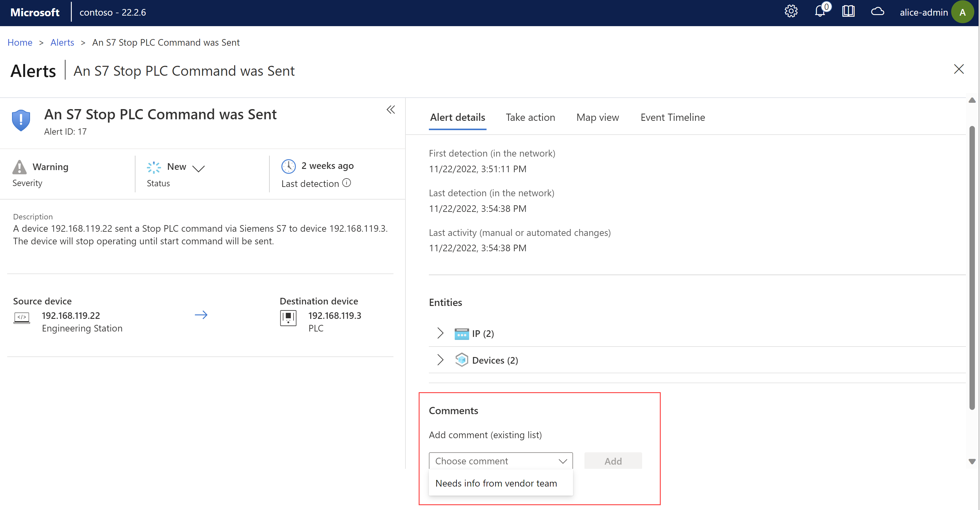Image resolution: width=980 pixels, height=510 pixels.
Task: Click the Engineering Station source device icon
Action: [x=21, y=317]
